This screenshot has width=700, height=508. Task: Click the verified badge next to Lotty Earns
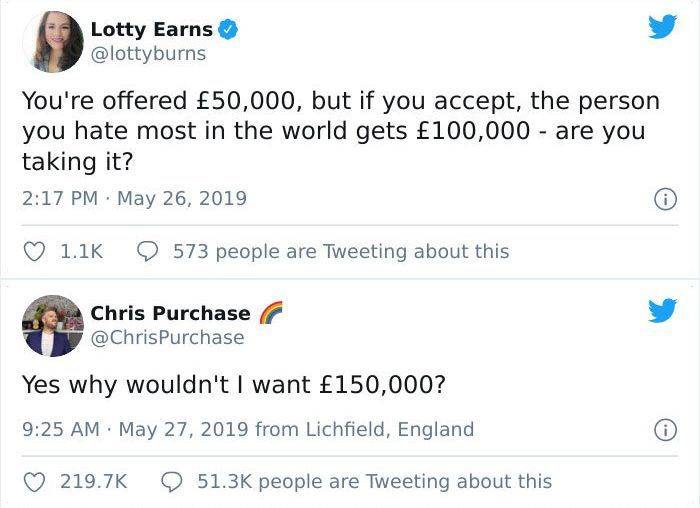click(x=228, y=30)
